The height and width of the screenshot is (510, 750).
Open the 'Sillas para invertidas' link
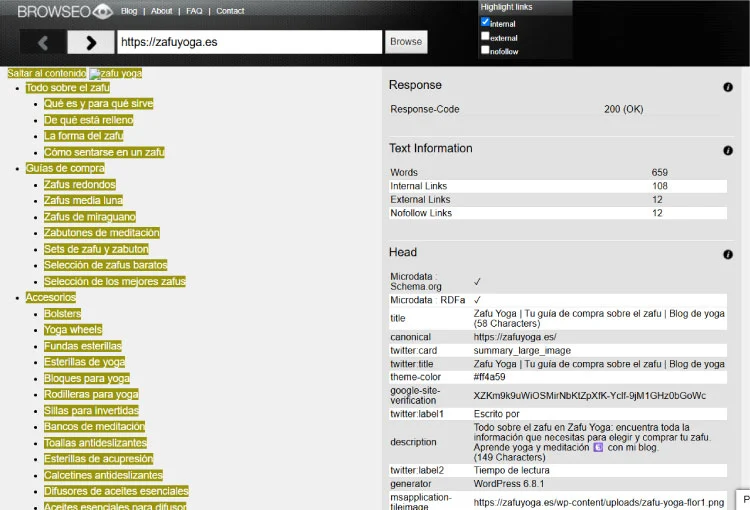tap(91, 410)
